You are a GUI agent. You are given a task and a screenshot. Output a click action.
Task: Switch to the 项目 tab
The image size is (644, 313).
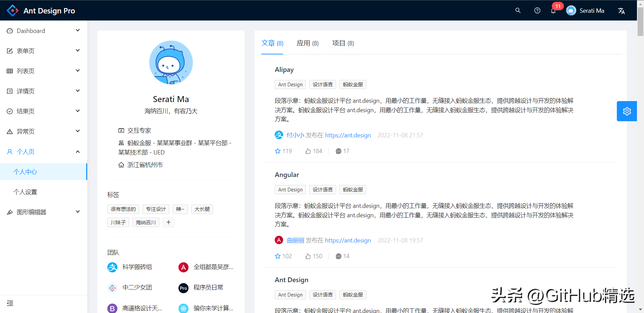(342, 43)
